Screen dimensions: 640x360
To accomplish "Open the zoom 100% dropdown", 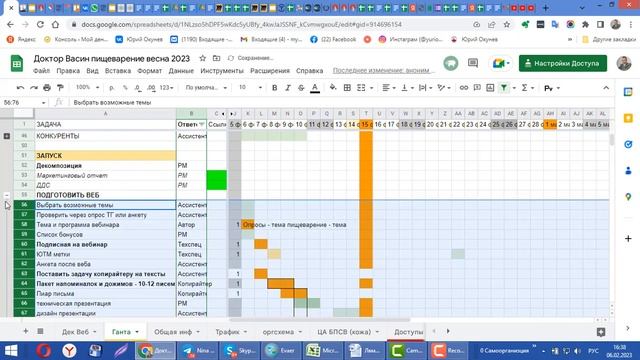I will click(x=87, y=87).
